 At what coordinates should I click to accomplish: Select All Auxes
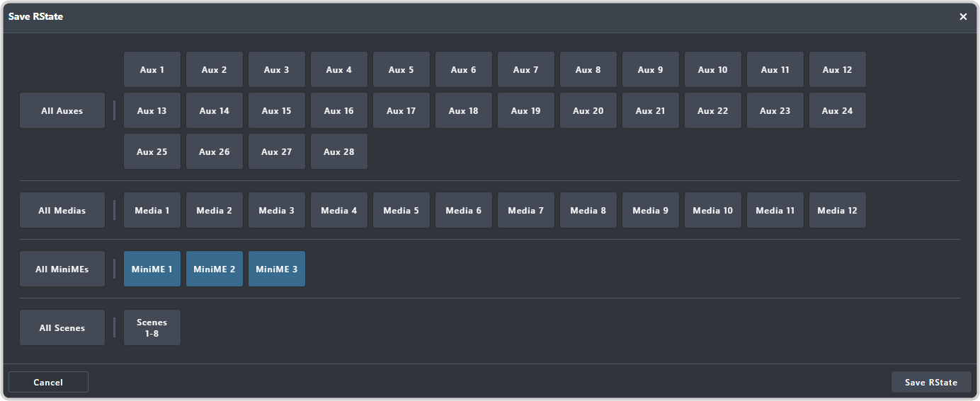click(62, 110)
